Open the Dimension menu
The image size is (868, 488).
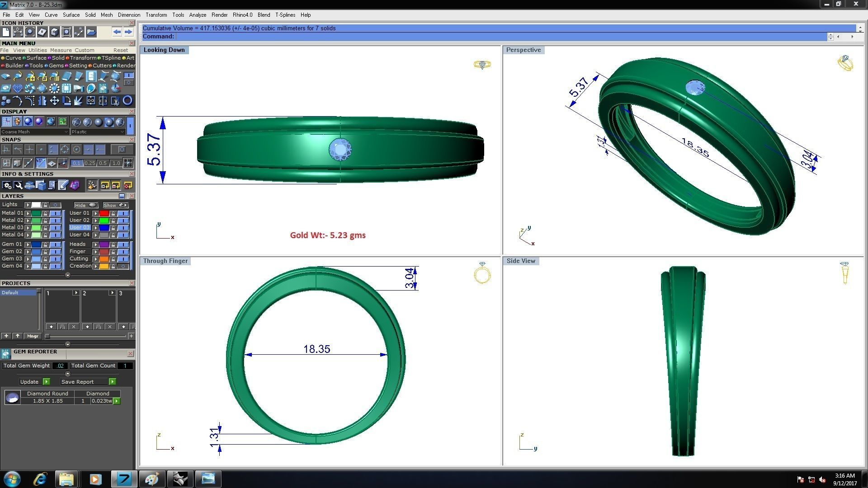point(129,15)
